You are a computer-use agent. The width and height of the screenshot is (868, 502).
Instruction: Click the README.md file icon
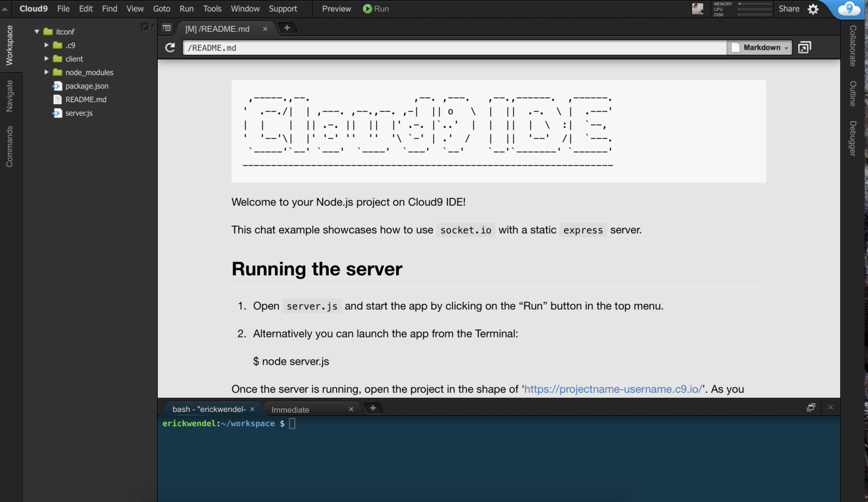click(57, 99)
